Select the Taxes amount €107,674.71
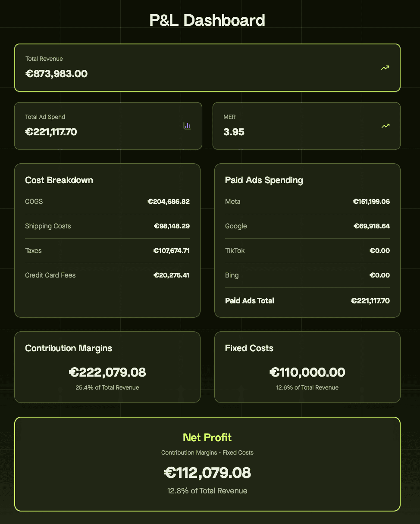Screen dimensions: 420x524 [x=171, y=250]
